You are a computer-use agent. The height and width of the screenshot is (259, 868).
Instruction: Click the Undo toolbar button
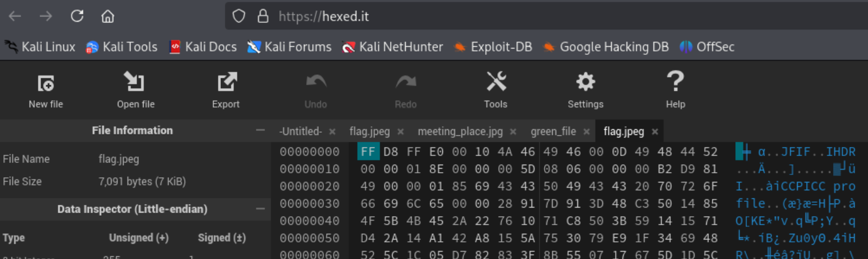tap(316, 91)
